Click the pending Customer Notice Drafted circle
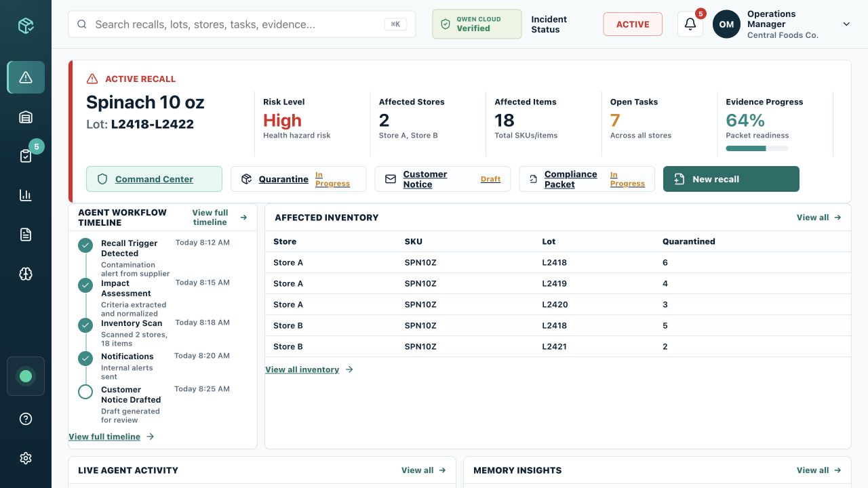This screenshot has width=868, height=488. tap(85, 392)
